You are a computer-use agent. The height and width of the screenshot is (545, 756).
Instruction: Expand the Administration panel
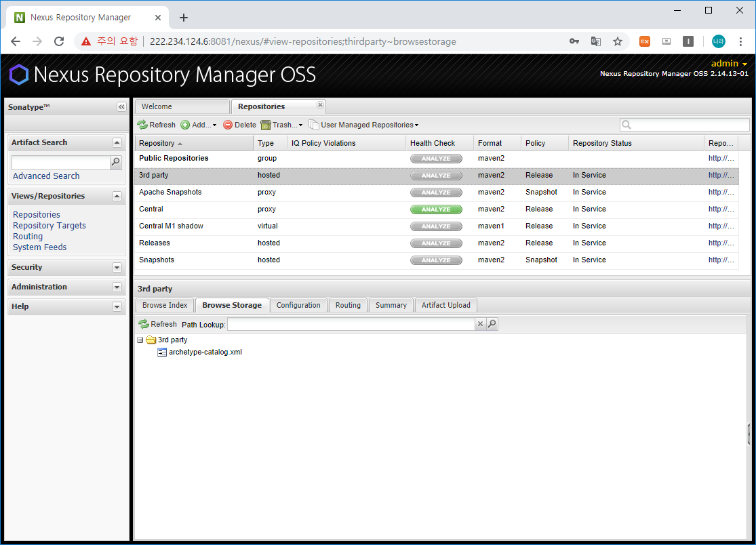(117, 287)
